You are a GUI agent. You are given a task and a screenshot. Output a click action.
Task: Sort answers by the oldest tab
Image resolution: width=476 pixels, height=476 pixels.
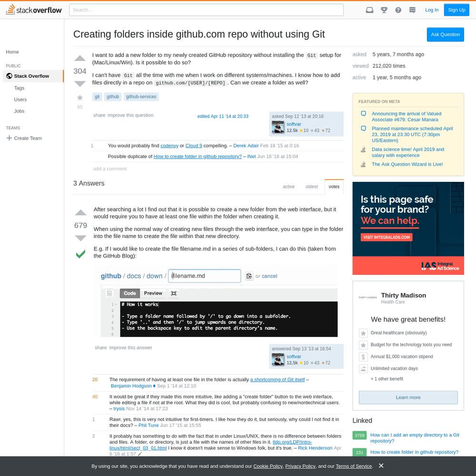(311, 187)
